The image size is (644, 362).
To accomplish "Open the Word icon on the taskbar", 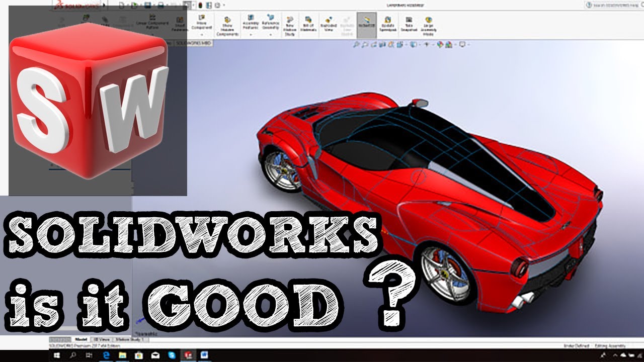I will 204,355.
